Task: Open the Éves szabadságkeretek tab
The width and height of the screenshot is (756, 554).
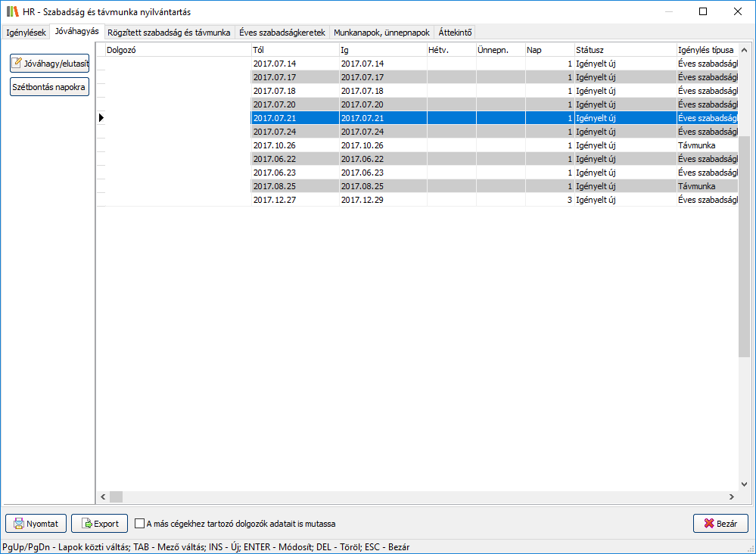Action: click(282, 33)
